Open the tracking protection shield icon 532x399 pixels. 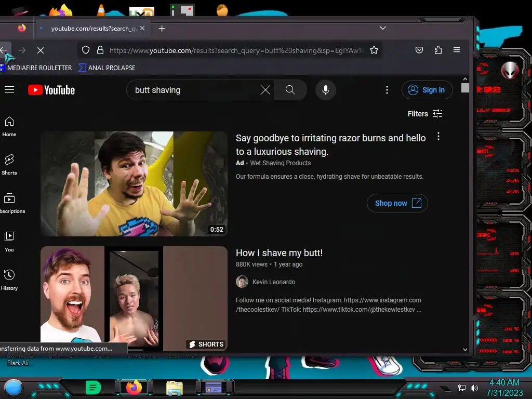point(86,50)
